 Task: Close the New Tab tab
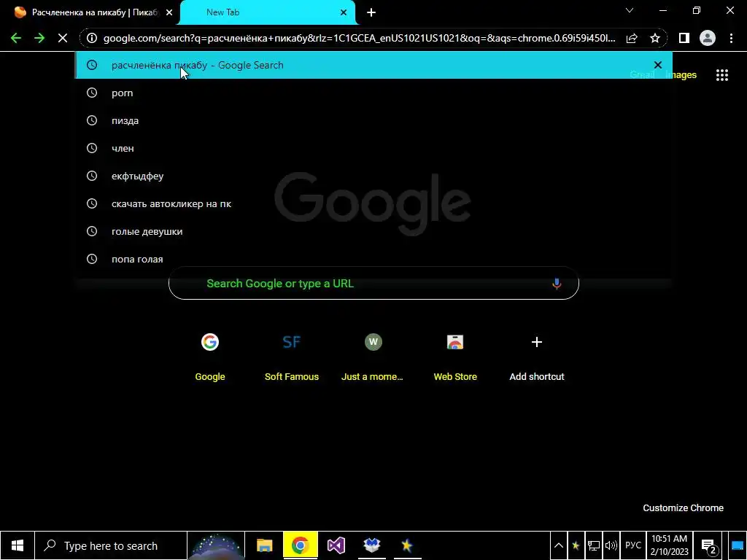coord(344,12)
